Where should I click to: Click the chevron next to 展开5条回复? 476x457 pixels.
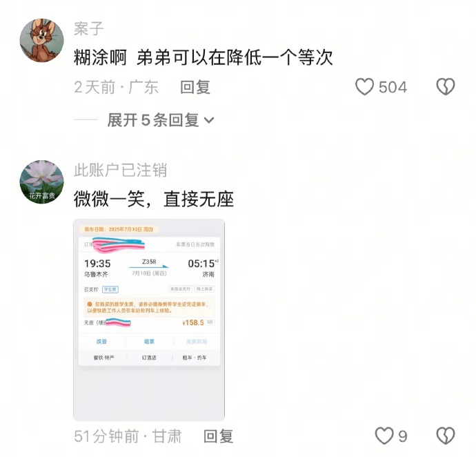click(x=209, y=121)
